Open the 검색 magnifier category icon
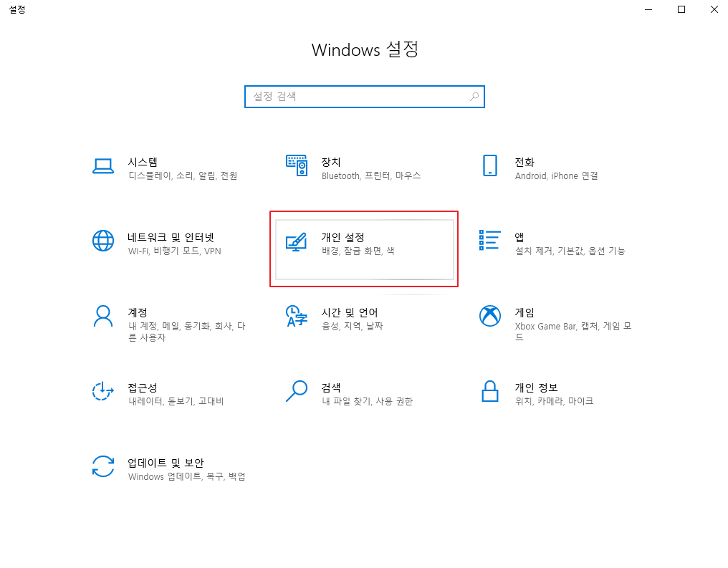The image size is (728, 568). 297,391
